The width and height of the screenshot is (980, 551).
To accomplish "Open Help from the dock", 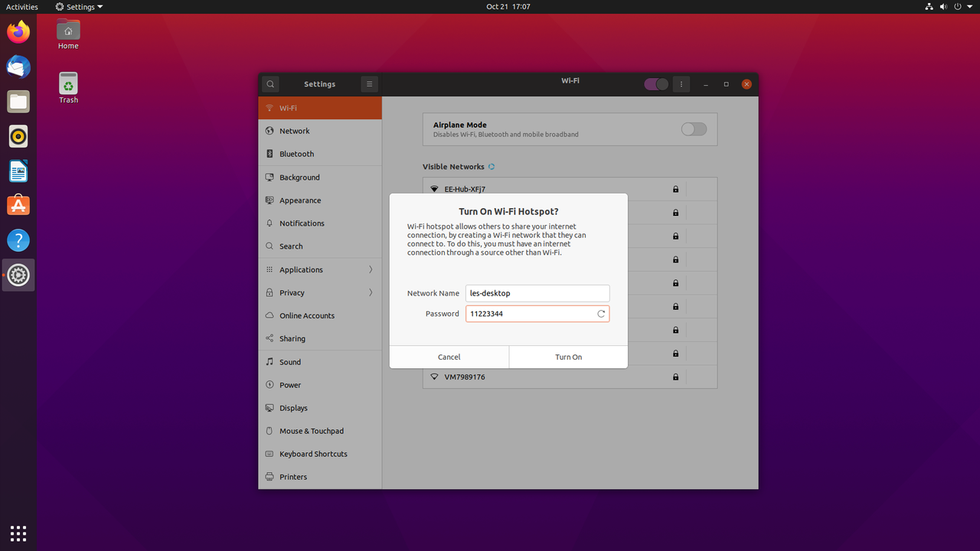I will click(18, 240).
